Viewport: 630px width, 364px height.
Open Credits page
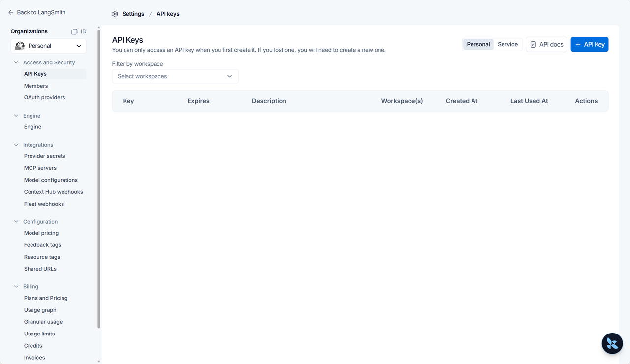click(x=33, y=346)
